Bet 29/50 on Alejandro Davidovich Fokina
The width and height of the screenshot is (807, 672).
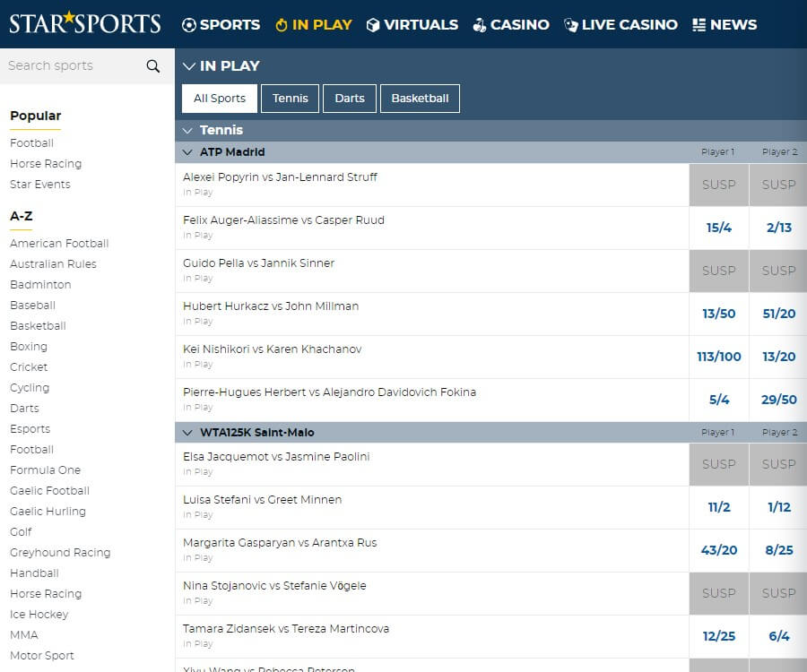click(x=778, y=400)
